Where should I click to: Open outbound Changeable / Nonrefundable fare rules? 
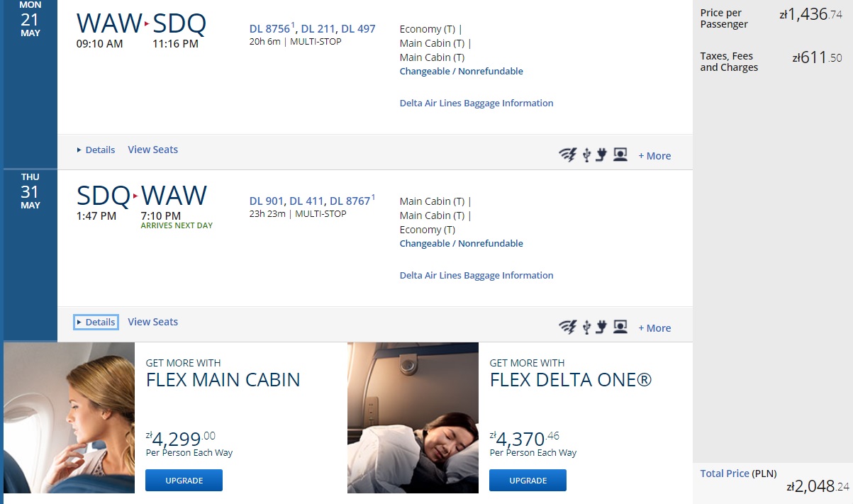click(462, 71)
